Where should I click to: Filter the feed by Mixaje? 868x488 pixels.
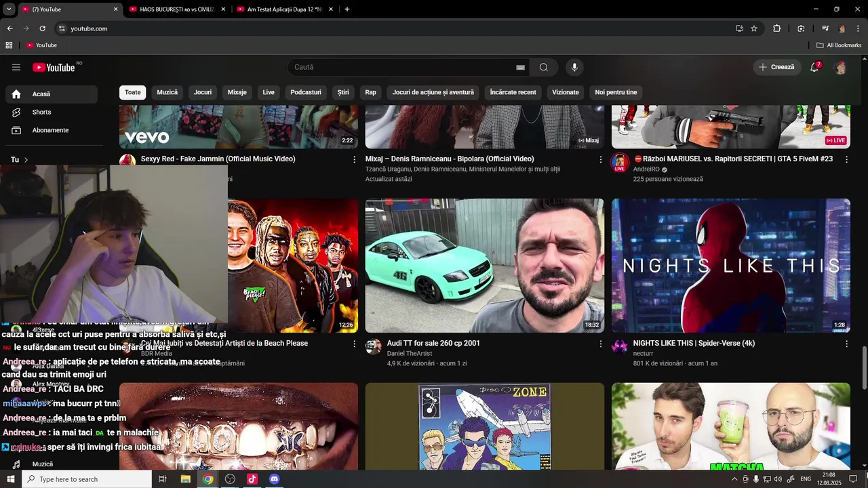pyautogui.click(x=237, y=92)
